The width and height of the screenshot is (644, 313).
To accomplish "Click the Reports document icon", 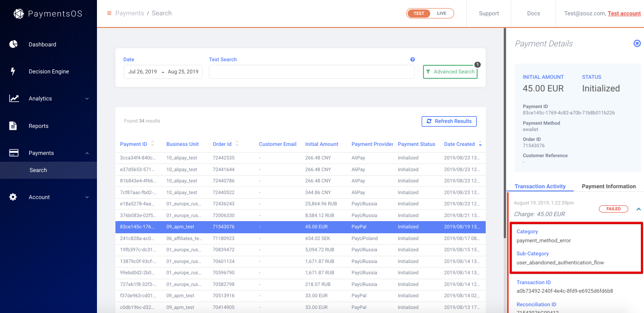I will pos(13,126).
